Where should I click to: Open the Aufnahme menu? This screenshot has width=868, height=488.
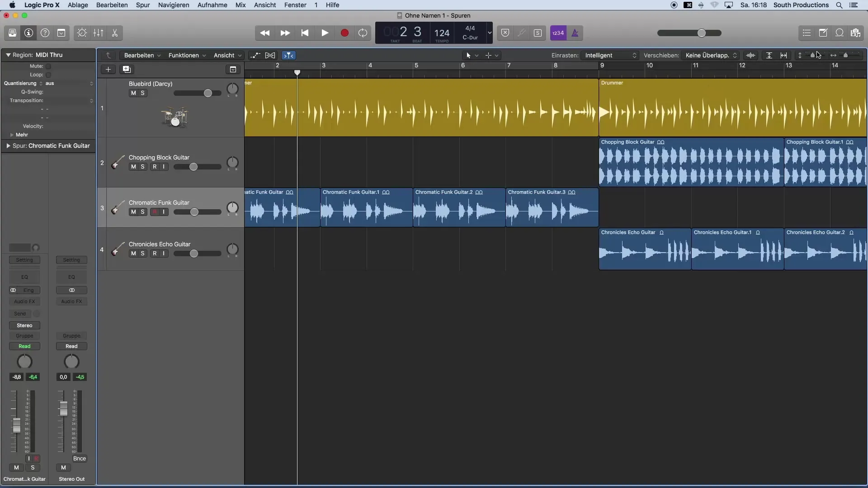[212, 5]
